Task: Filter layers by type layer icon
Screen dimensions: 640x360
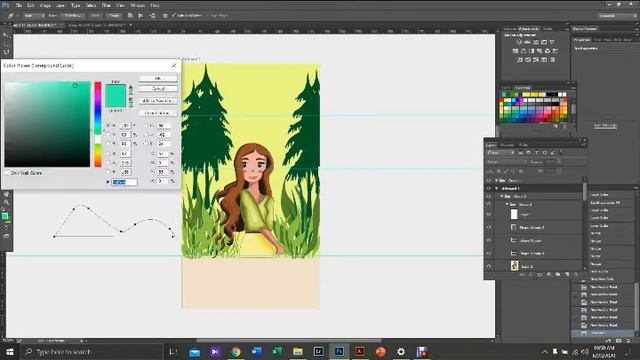Action: [x=536, y=153]
